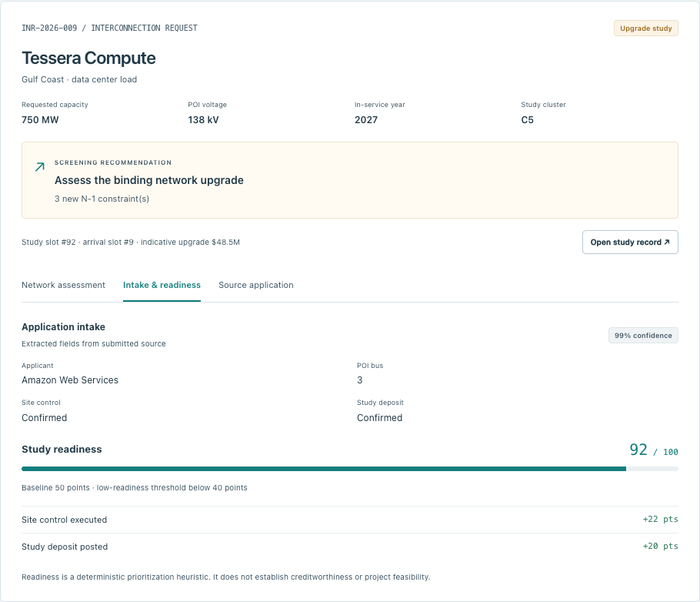This screenshot has width=700, height=602.
Task: Click the 138 kV POI voltage value
Action: (203, 120)
